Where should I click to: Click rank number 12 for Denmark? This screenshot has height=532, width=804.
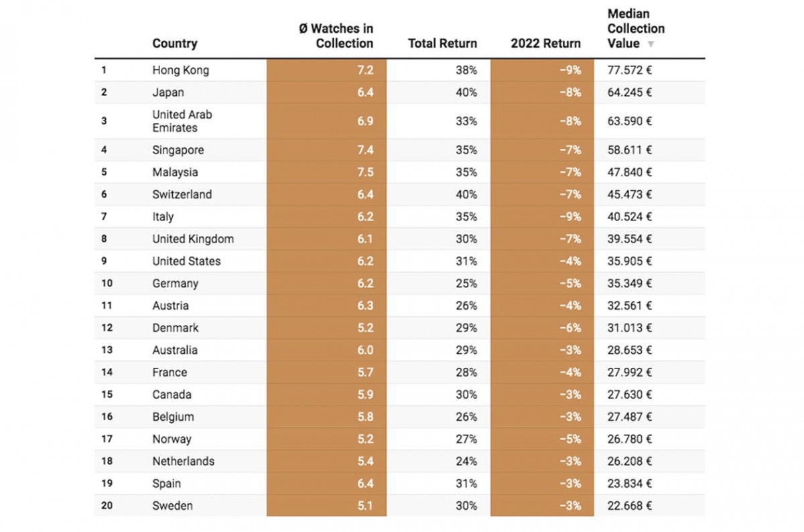107,328
